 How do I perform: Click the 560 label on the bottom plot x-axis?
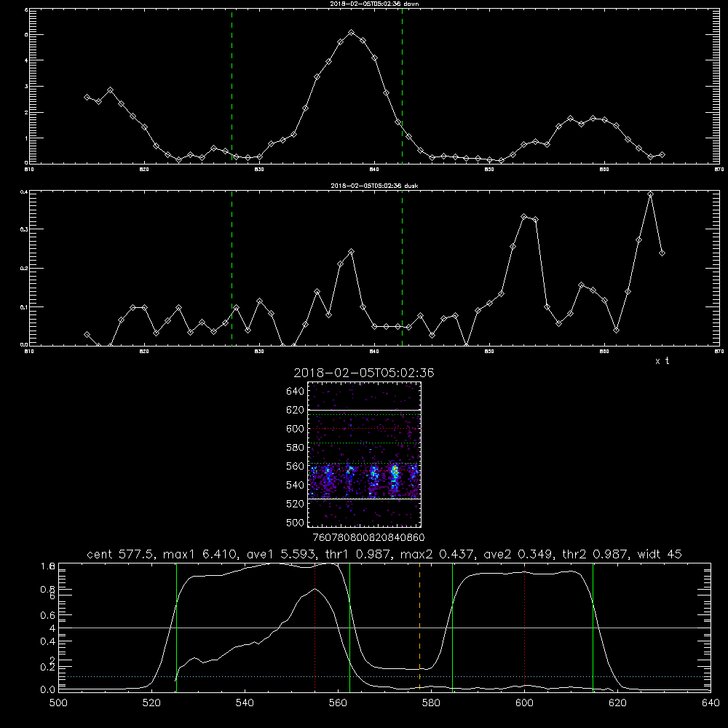click(338, 703)
